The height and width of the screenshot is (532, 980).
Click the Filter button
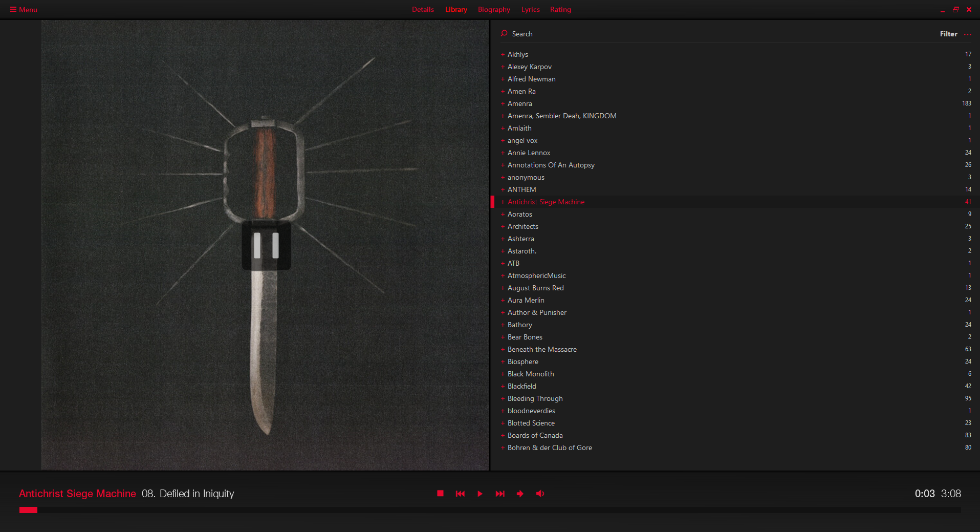(x=948, y=34)
